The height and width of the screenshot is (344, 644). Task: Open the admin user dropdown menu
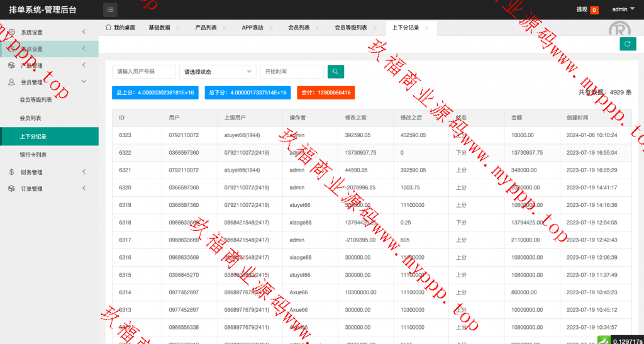623,9
